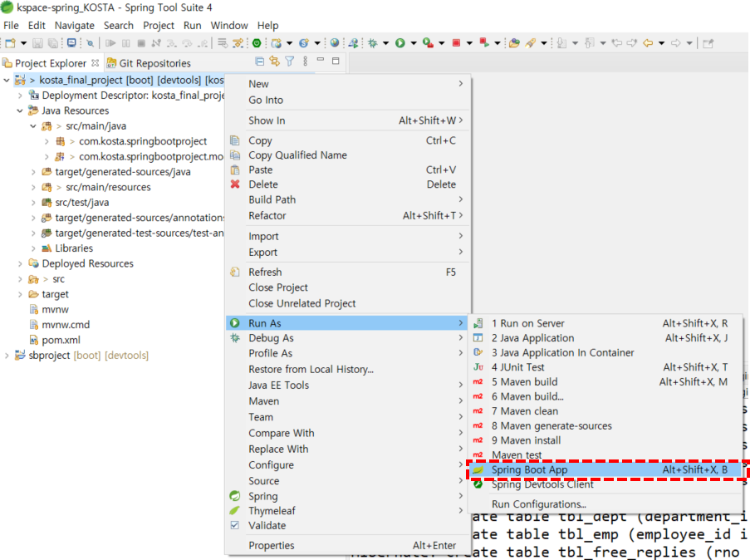Open the Debug dropdown arrow
Viewport: 750px width, 560px height.
(385, 43)
